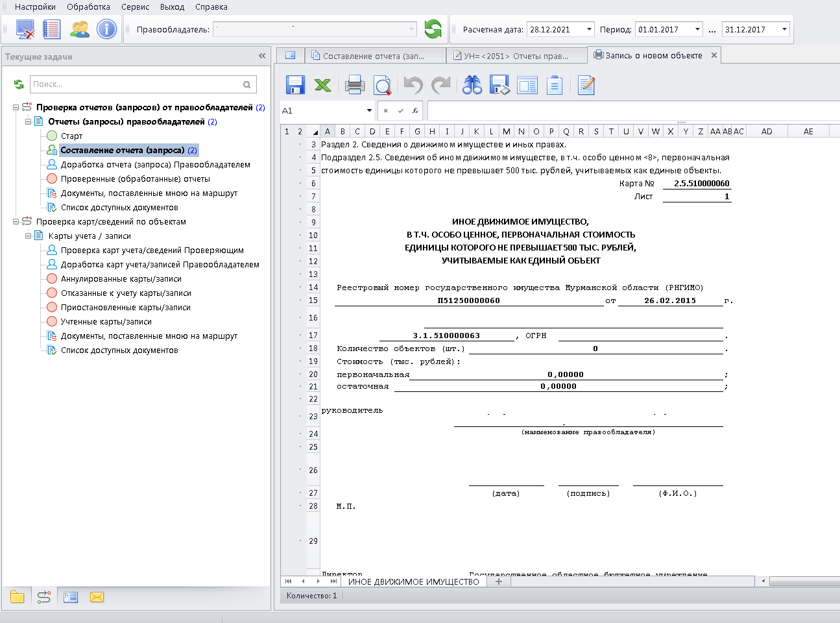The height and width of the screenshot is (623, 840).
Task: Open Доработка отчета (запроса) Правообладателем
Action: 156,165
